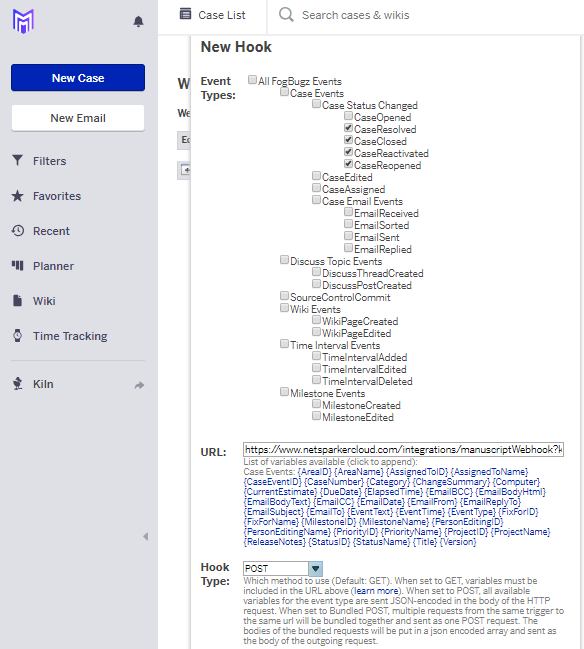
Task: Uncheck the CaseClosed checkbox
Action: [x=348, y=139]
